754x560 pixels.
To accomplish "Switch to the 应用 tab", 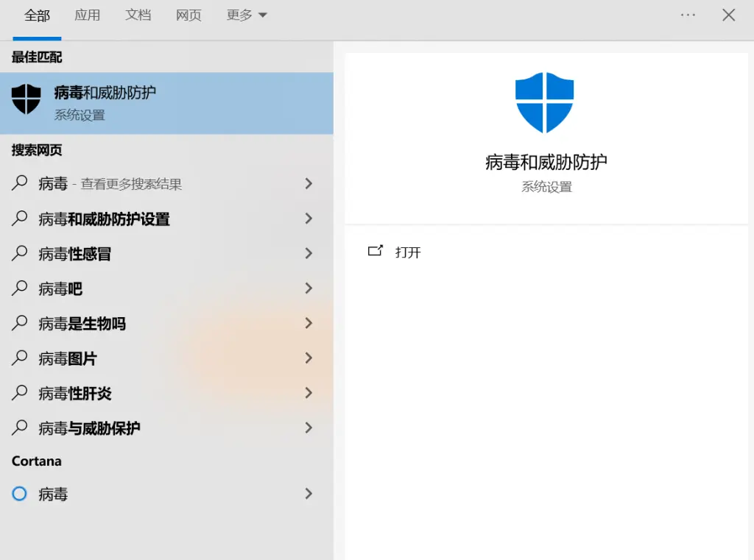I will (x=88, y=15).
